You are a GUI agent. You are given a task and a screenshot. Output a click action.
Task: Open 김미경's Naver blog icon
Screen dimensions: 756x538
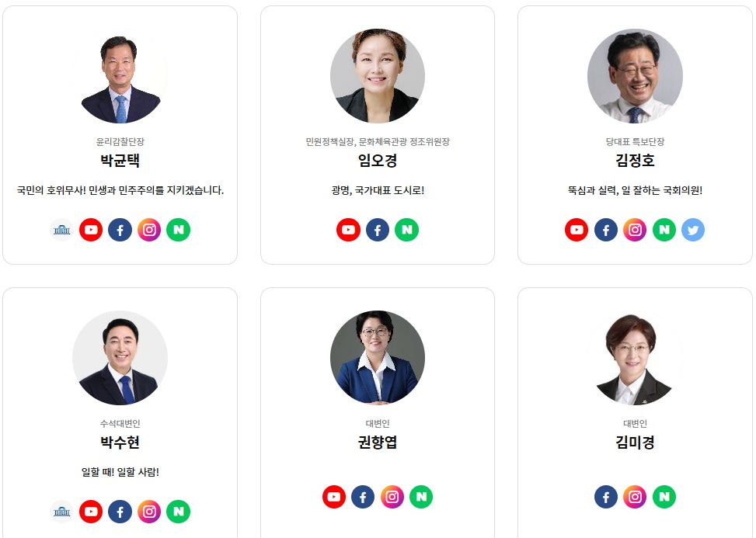pyautogui.click(x=664, y=497)
